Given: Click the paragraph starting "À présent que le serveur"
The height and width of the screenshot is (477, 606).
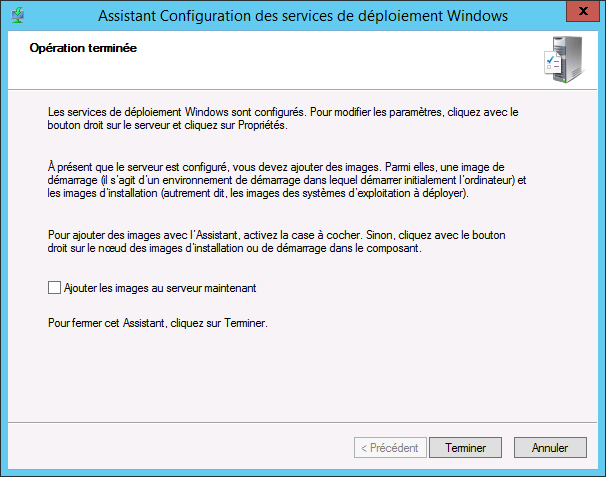Looking at the screenshot, I should [280, 180].
